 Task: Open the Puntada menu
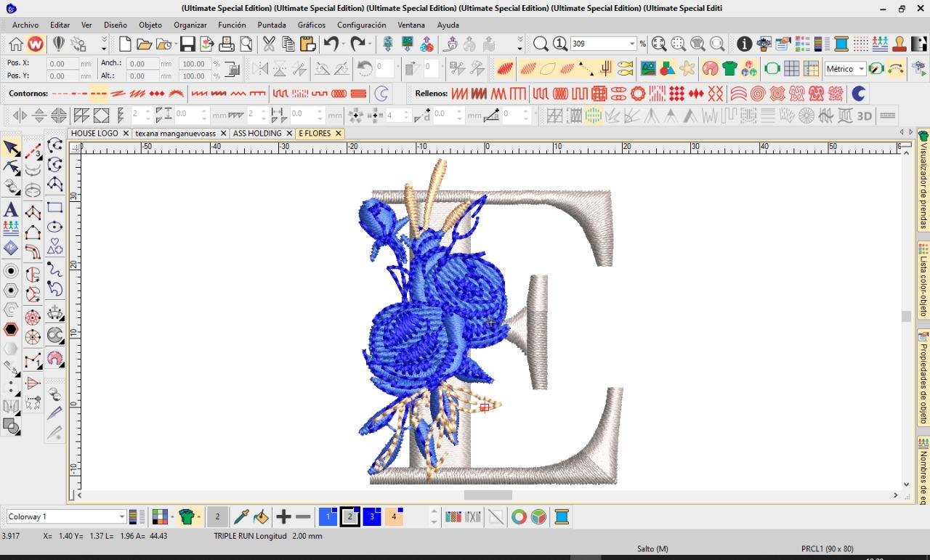(271, 25)
